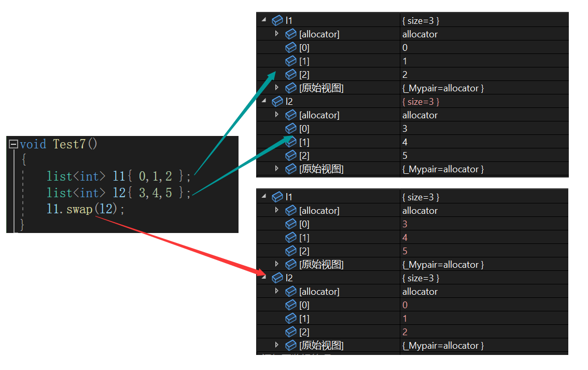
Task: Select l1 [2] value 2 in upper panel
Action: click(x=404, y=75)
